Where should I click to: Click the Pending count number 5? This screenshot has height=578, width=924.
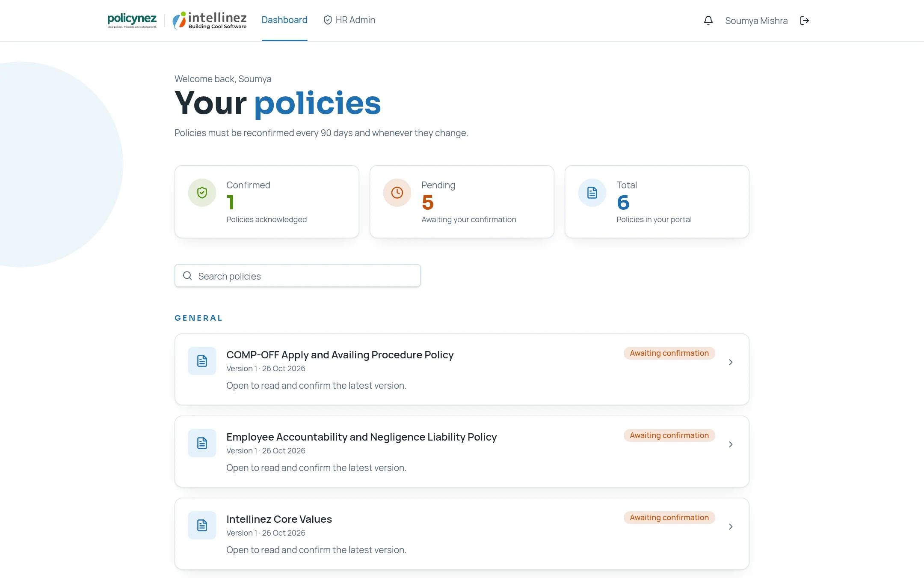click(428, 203)
